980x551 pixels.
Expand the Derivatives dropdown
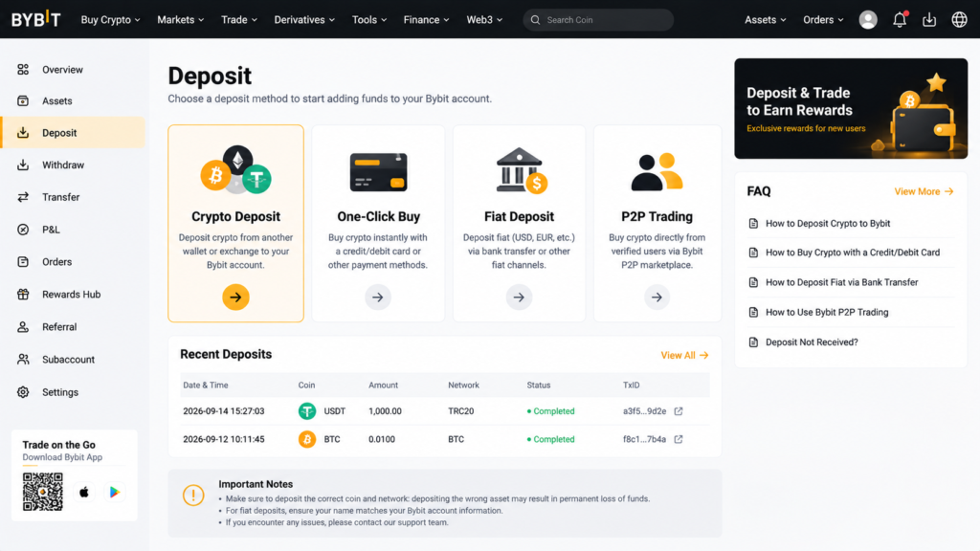click(x=304, y=19)
